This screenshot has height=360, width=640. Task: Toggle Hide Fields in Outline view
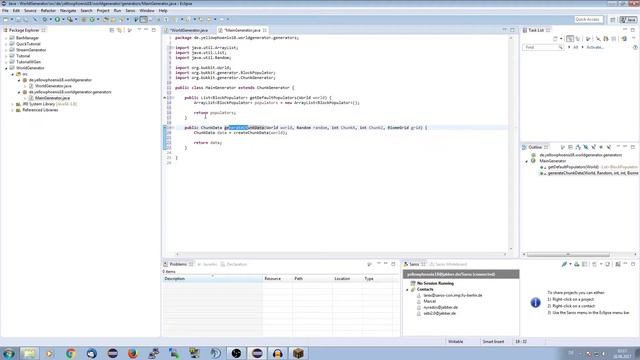pyautogui.click(x=586, y=147)
